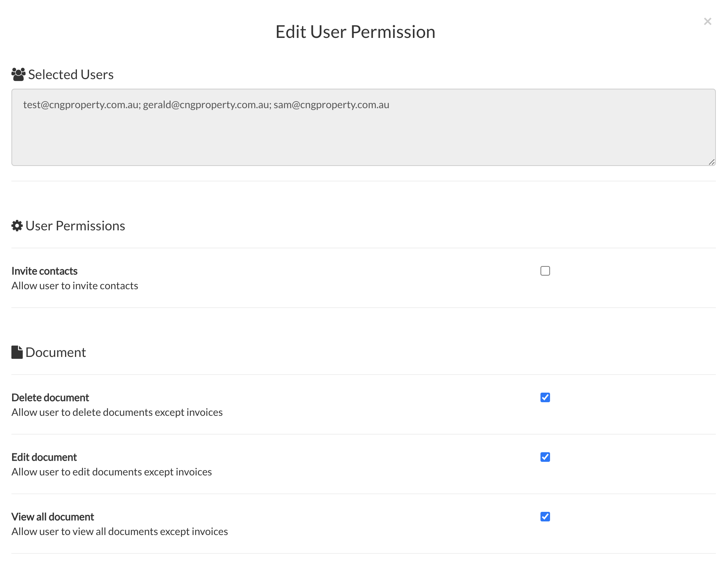This screenshot has width=728, height=563.
Task: Click 'Allow user to view all documents' text
Action: tap(119, 531)
